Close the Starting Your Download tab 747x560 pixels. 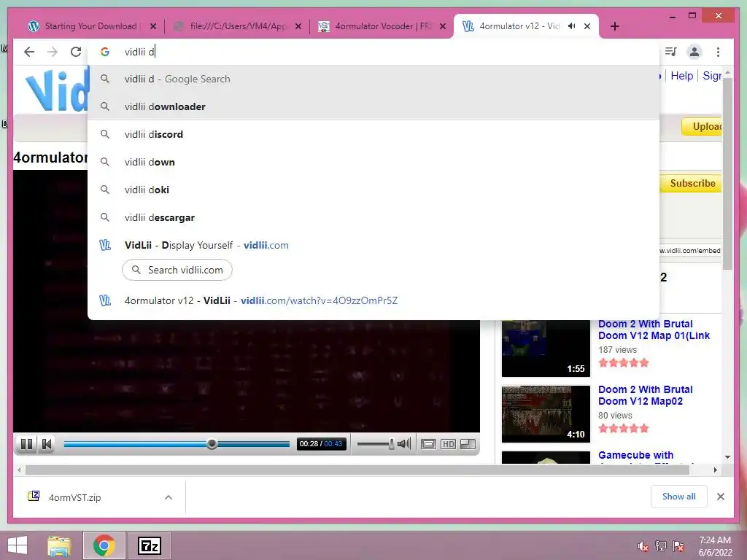[x=153, y=26]
